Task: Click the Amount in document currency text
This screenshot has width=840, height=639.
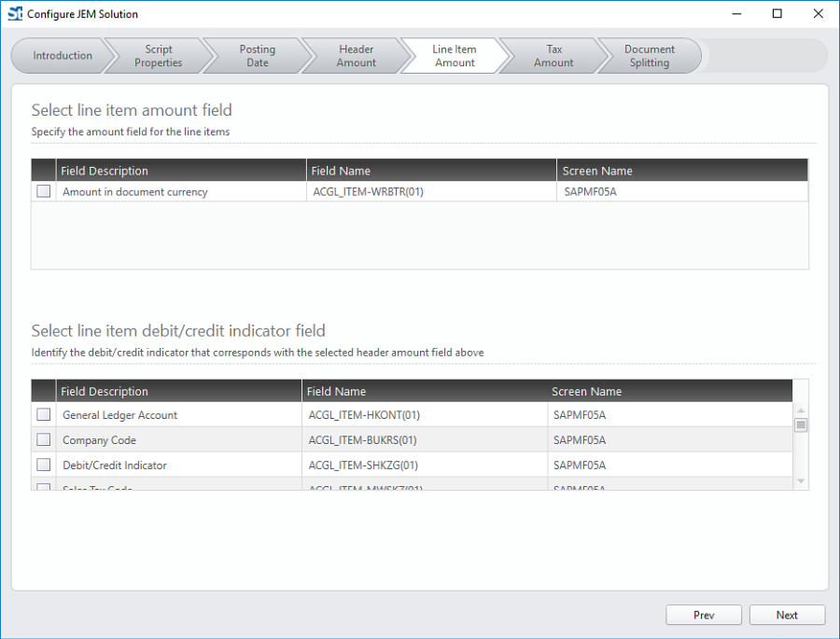Action: click(x=135, y=192)
